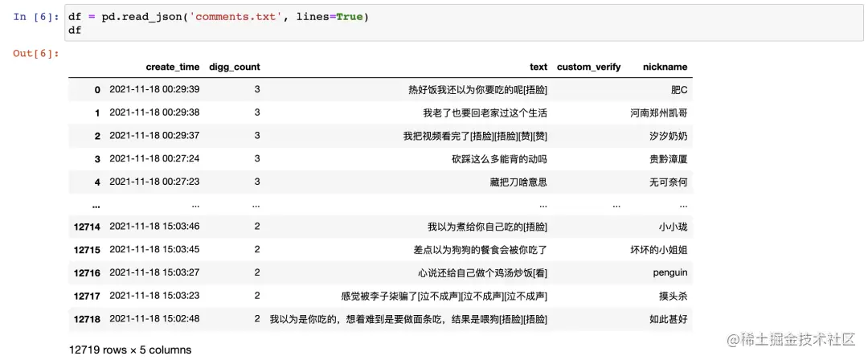
Task: Click the create_time column header
Action: (x=173, y=67)
